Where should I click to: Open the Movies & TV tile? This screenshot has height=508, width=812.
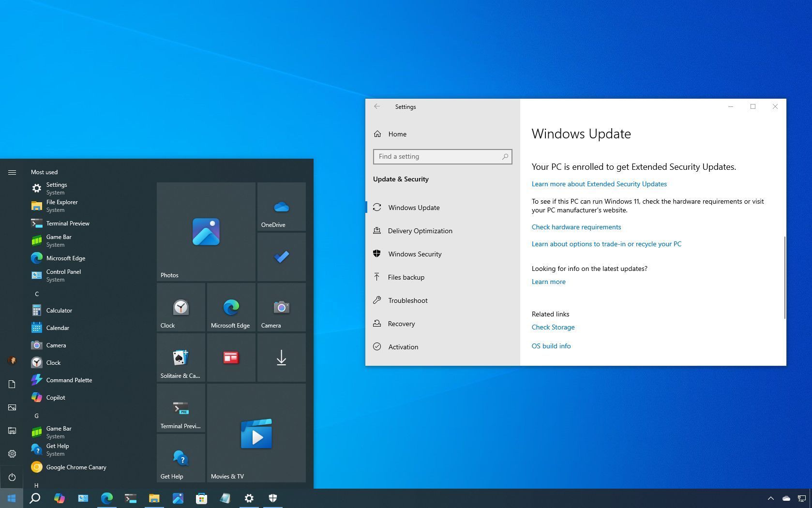point(256,433)
